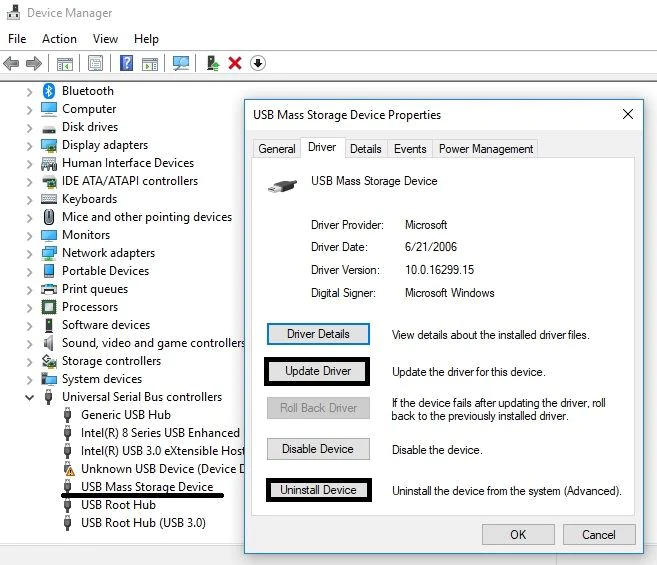
Task: Click the Forward arrow toolbar icon
Action: pos(34,64)
